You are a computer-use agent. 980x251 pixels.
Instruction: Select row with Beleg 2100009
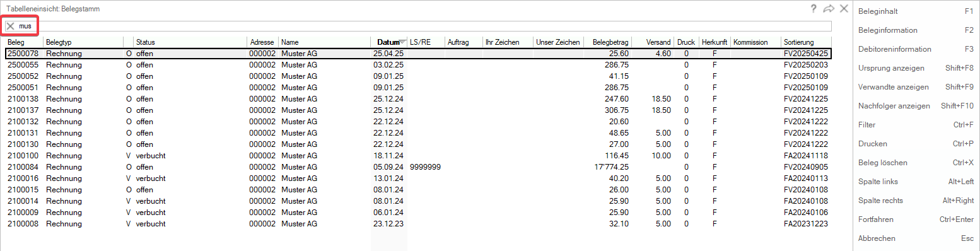coord(418,213)
